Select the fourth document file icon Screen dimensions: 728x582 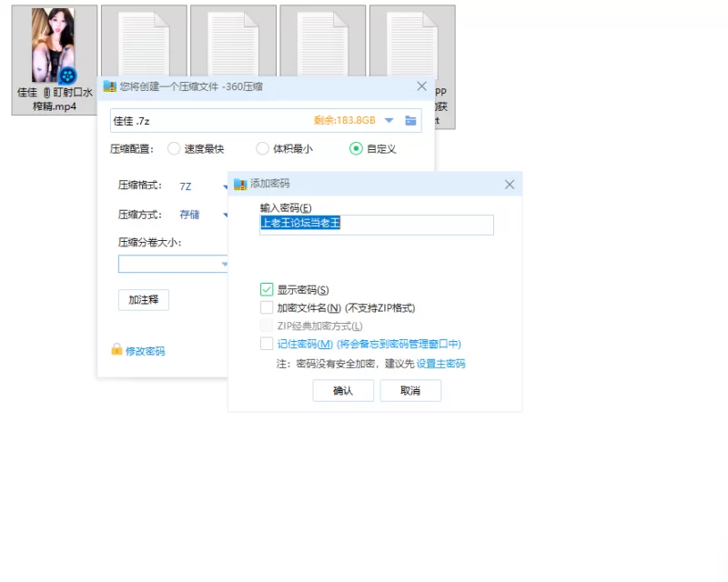[412, 44]
